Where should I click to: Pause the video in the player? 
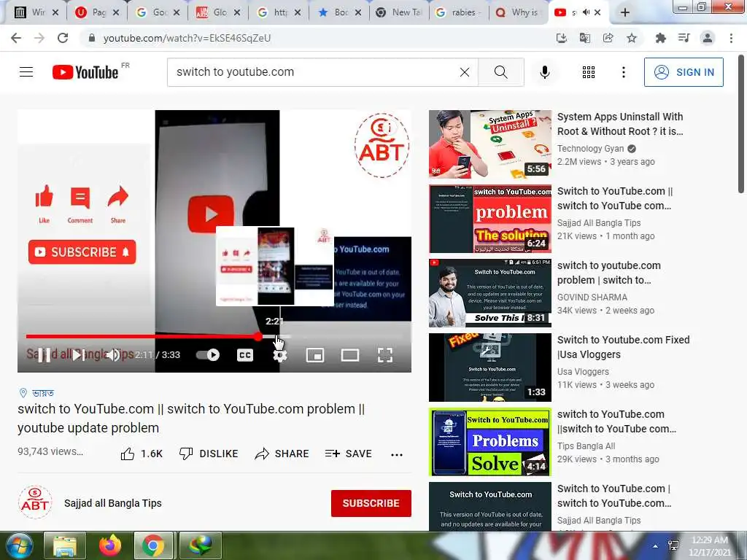click(44, 355)
